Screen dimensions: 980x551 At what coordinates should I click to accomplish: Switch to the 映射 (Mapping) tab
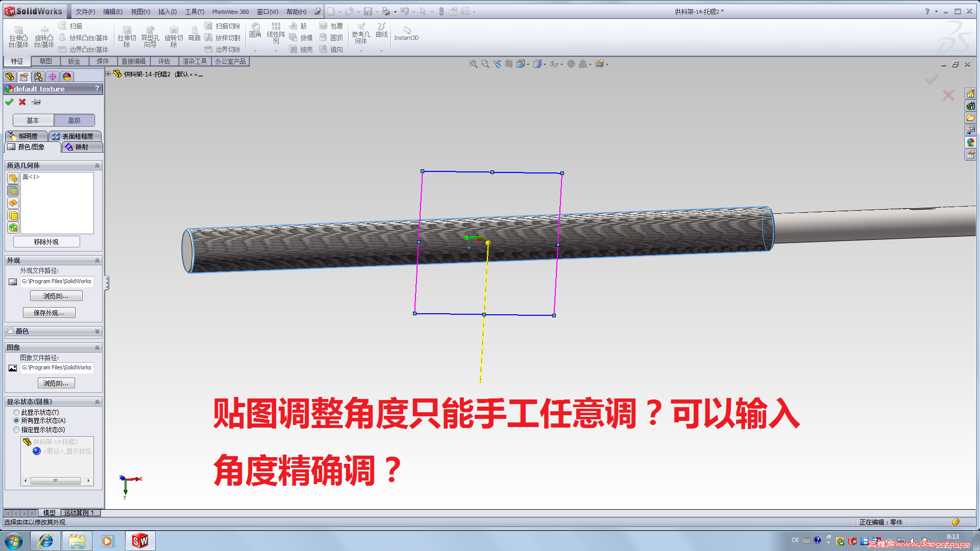pos(81,147)
